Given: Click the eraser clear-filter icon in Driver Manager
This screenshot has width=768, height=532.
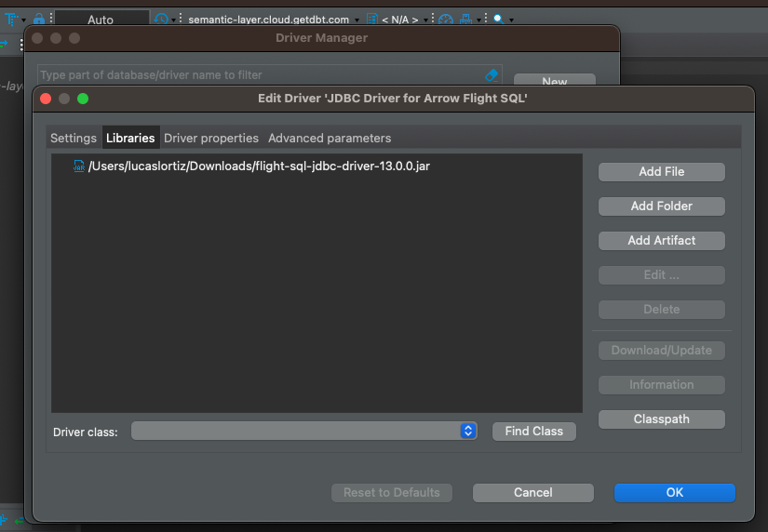Looking at the screenshot, I should click(x=492, y=75).
